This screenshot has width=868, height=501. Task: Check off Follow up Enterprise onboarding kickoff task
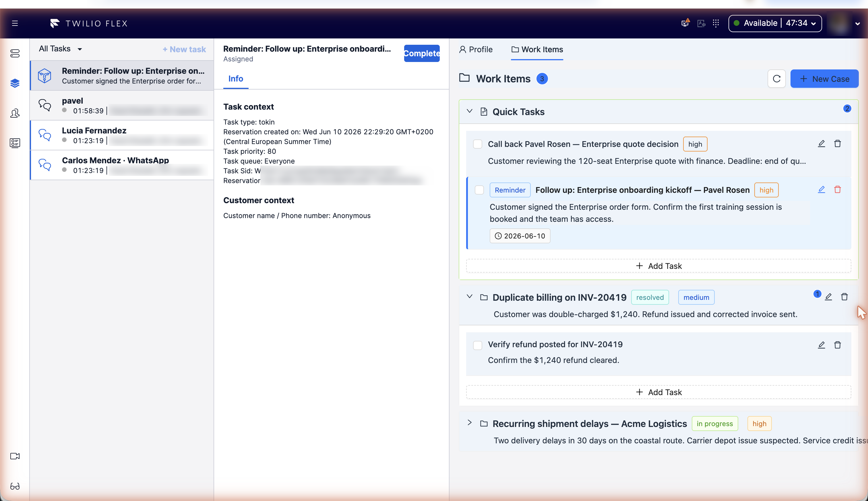click(479, 190)
